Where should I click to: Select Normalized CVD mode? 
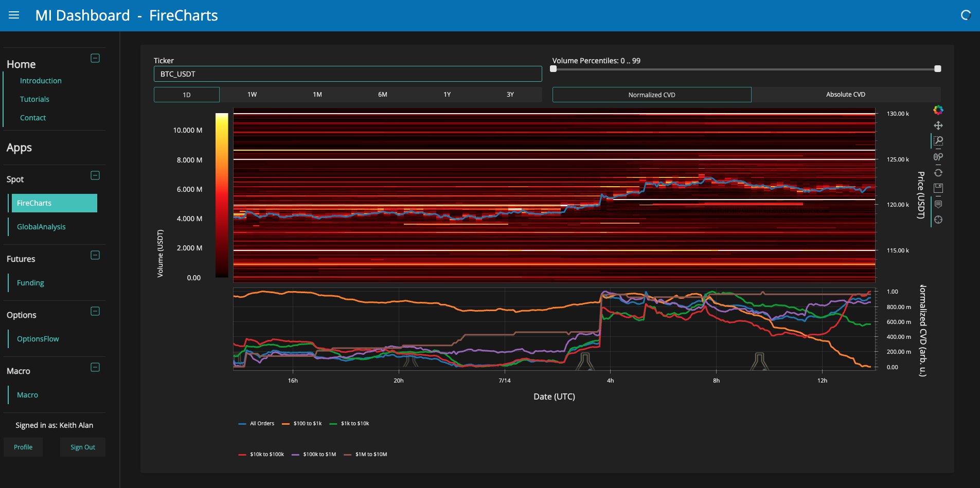(x=651, y=95)
